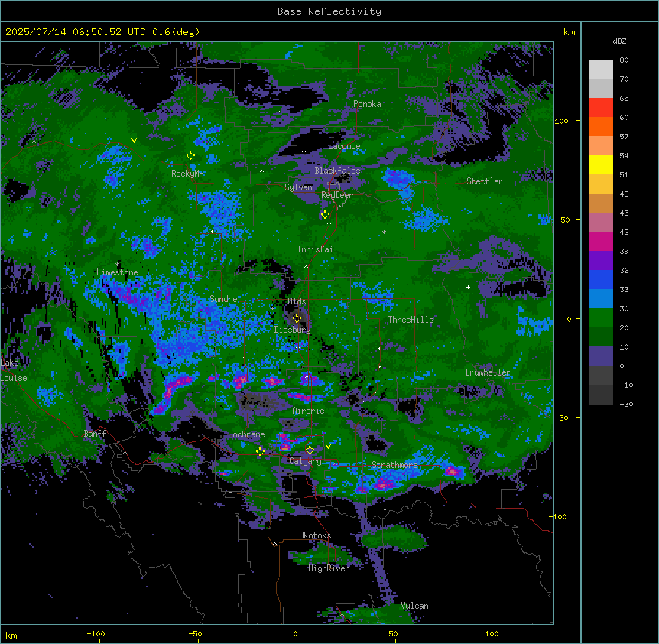
Task: Click the -30 value in dBZ legend
Action: pos(626,404)
